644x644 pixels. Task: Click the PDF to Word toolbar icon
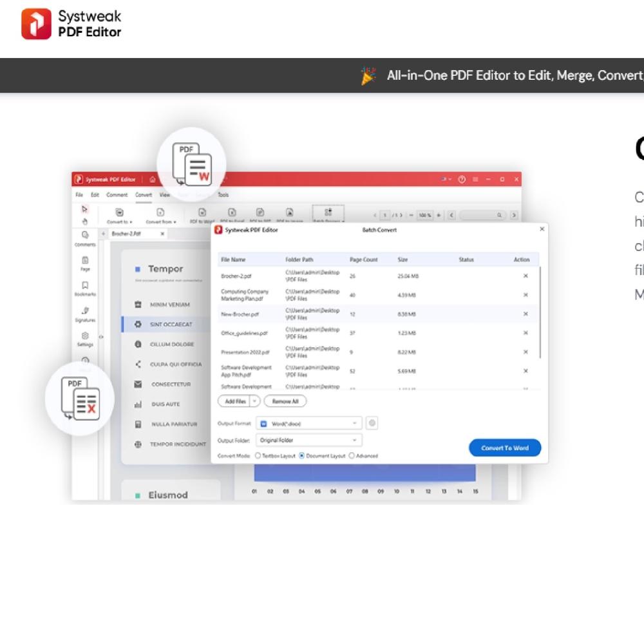[x=202, y=213]
